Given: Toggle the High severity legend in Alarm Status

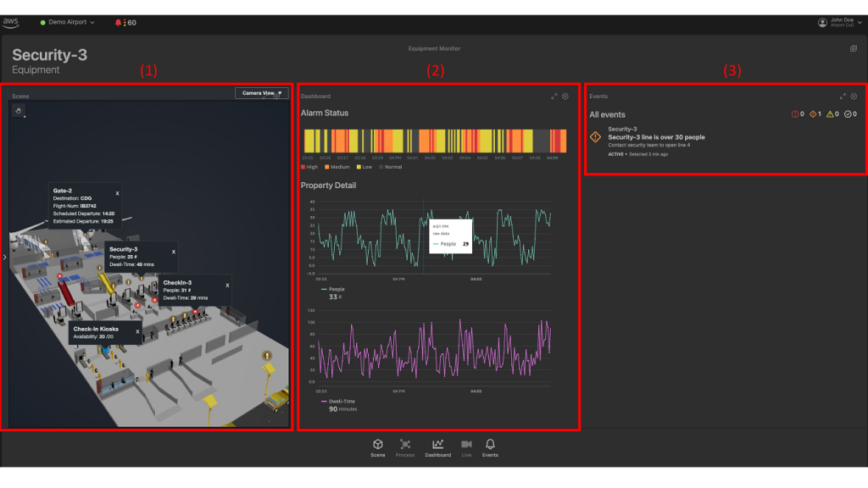Looking at the screenshot, I should tap(308, 167).
